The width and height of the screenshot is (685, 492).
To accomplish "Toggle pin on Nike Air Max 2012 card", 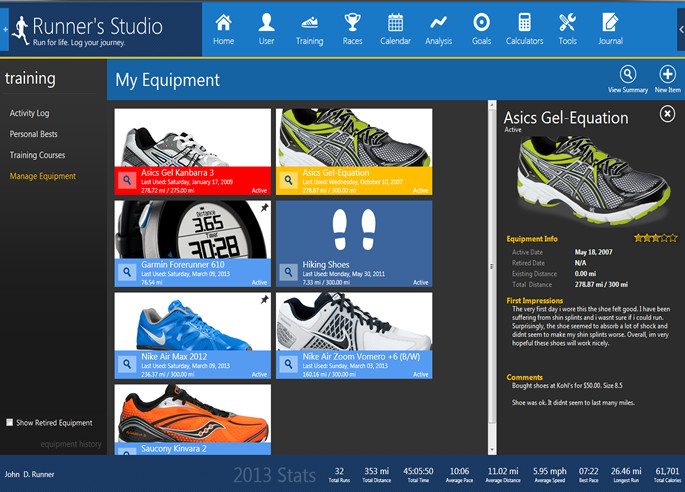I will pos(264,300).
